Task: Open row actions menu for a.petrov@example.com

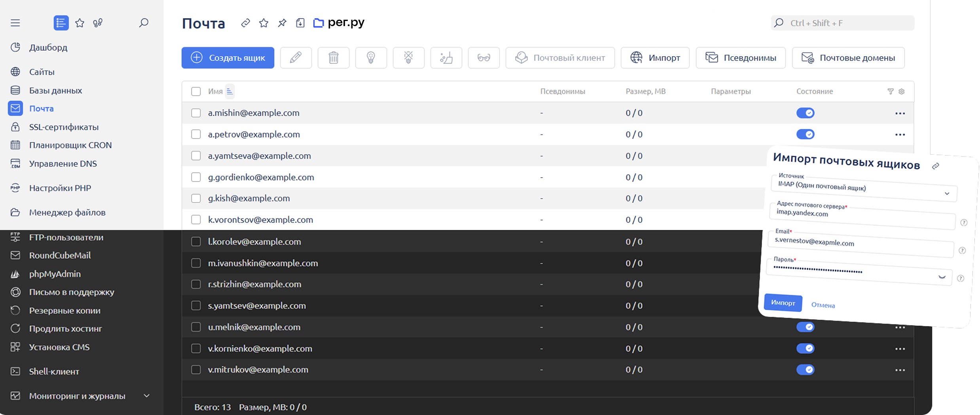Action: [900, 135]
